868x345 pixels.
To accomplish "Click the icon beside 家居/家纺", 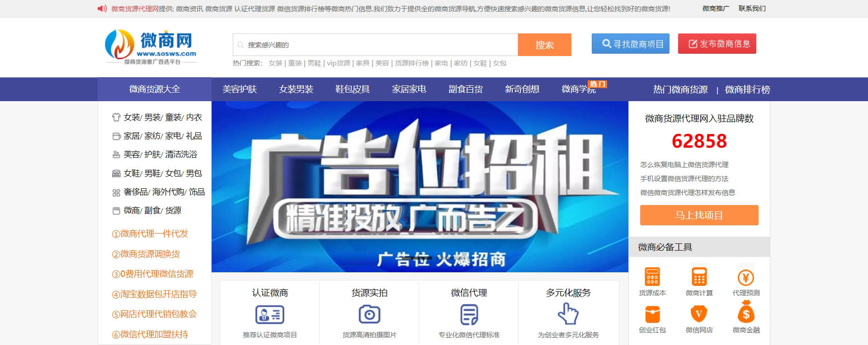I will pos(116,136).
